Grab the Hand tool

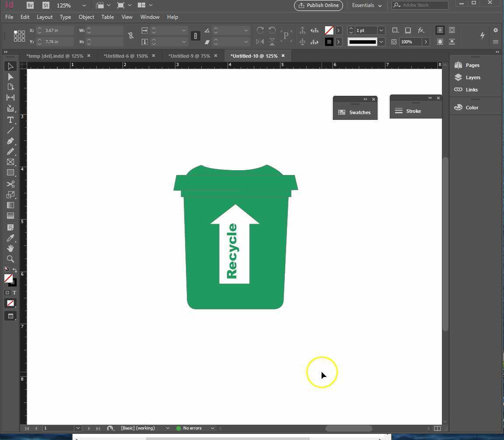10,248
